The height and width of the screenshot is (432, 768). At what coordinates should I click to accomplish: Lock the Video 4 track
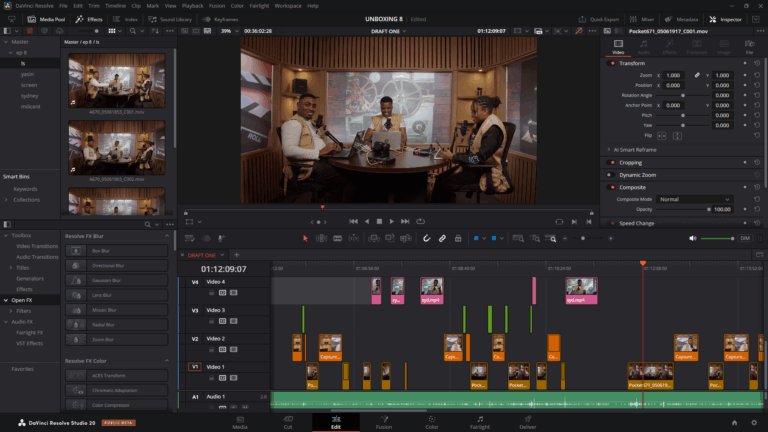click(x=212, y=293)
